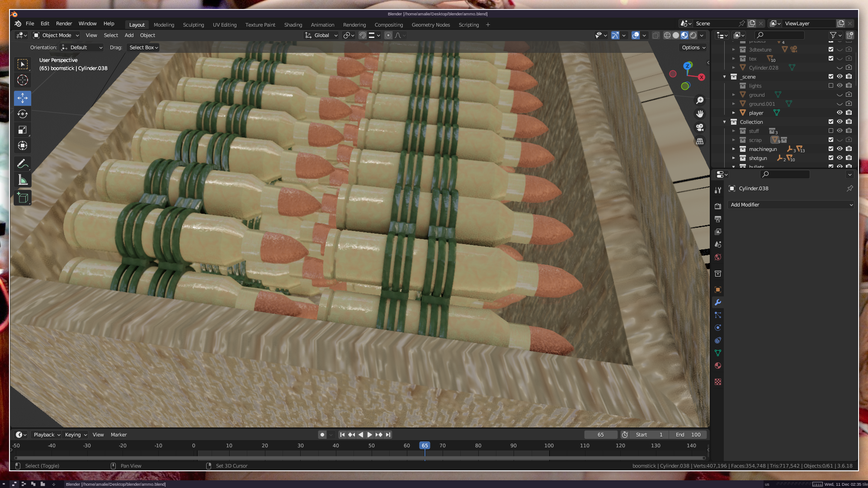This screenshot has height=488, width=868.
Task: Open Material properties tab
Action: pos(718,366)
